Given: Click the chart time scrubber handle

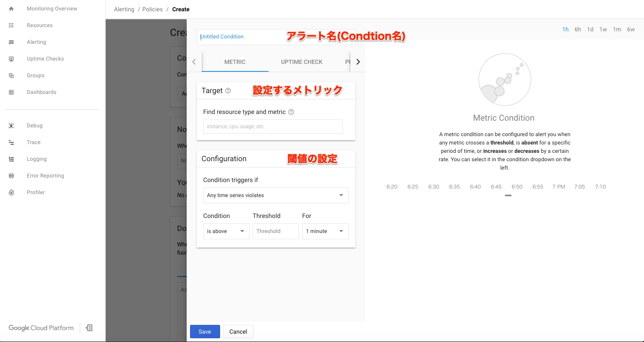Looking at the screenshot, I should click(508, 195).
